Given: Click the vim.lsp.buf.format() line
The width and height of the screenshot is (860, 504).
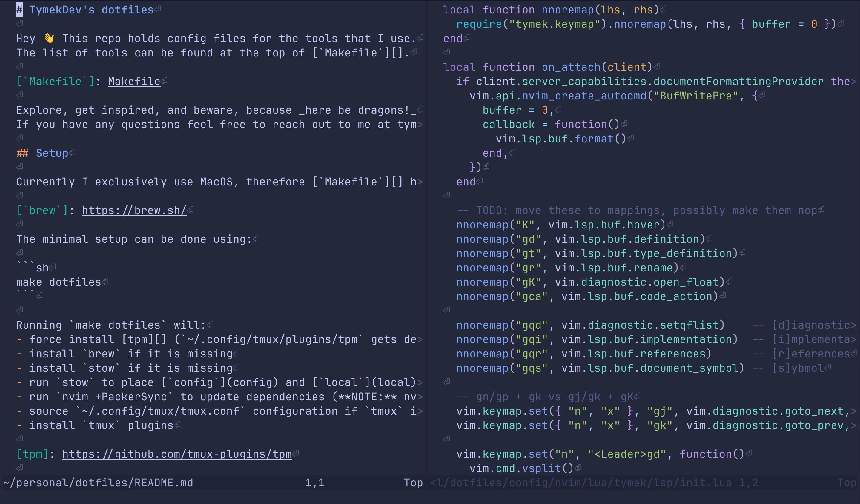Looking at the screenshot, I should click(561, 139).
